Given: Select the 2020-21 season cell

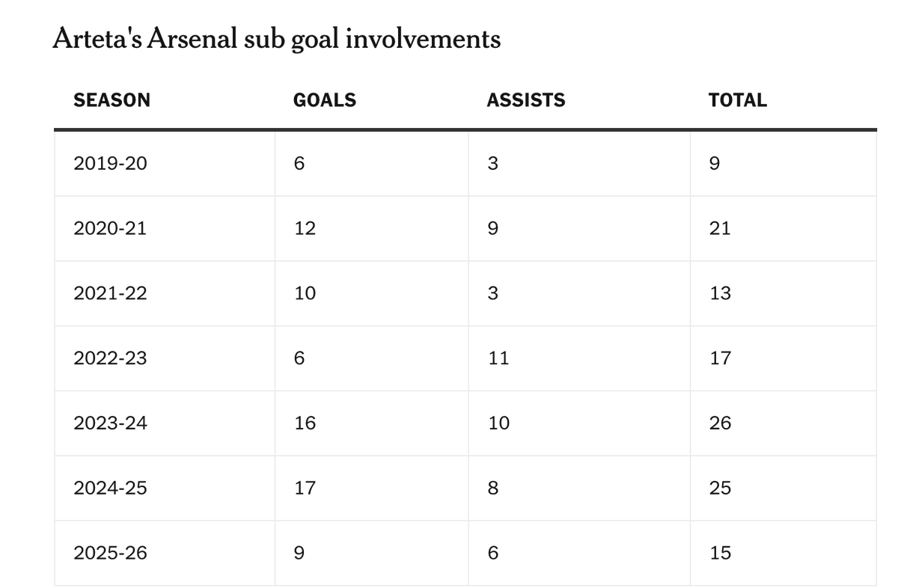Looking at the screenshot, I should click(x=165, y=228).
